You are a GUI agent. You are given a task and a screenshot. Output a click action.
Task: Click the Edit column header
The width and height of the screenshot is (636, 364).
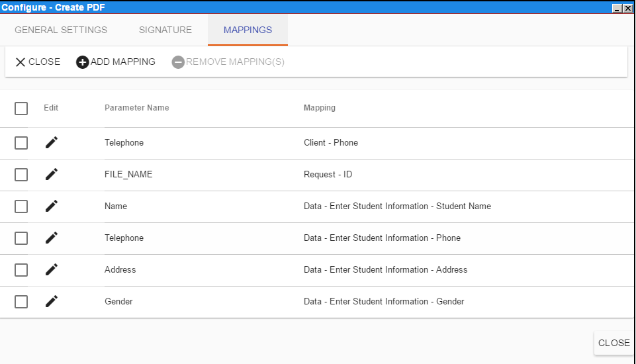coord(51,107)
